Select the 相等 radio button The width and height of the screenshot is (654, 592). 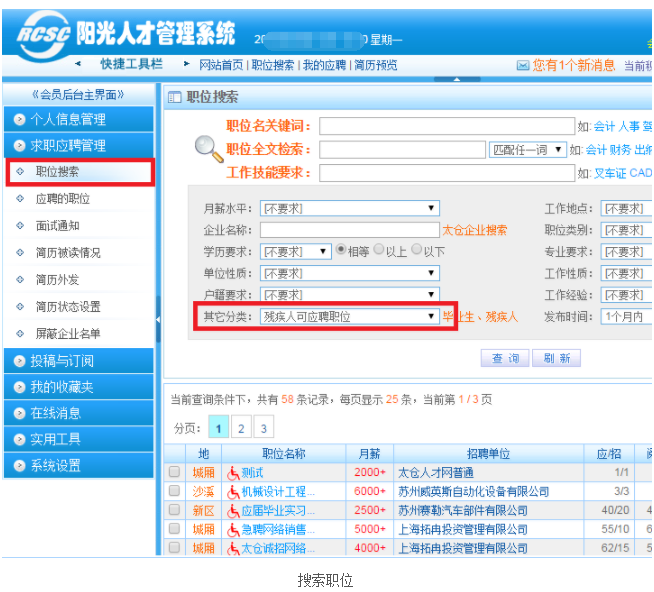pyautogui.click(x=341, y=249)
